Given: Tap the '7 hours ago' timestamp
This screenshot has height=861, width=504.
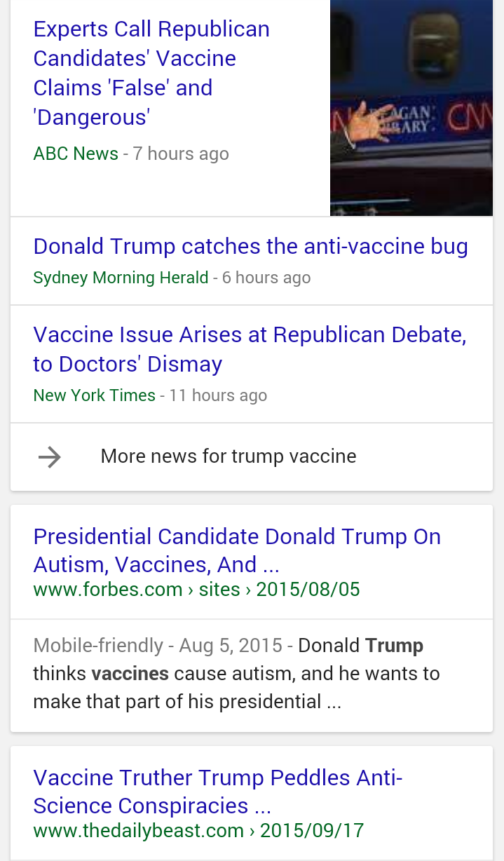Looking at the screenshot, I should (x=181, y=154).
